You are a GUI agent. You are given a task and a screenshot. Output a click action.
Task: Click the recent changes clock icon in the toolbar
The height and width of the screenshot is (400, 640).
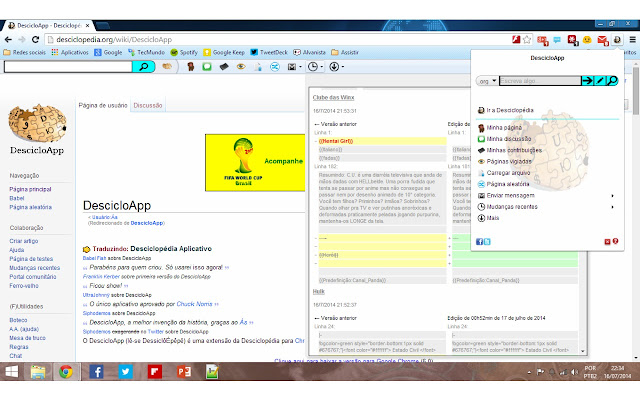[313, 67]
